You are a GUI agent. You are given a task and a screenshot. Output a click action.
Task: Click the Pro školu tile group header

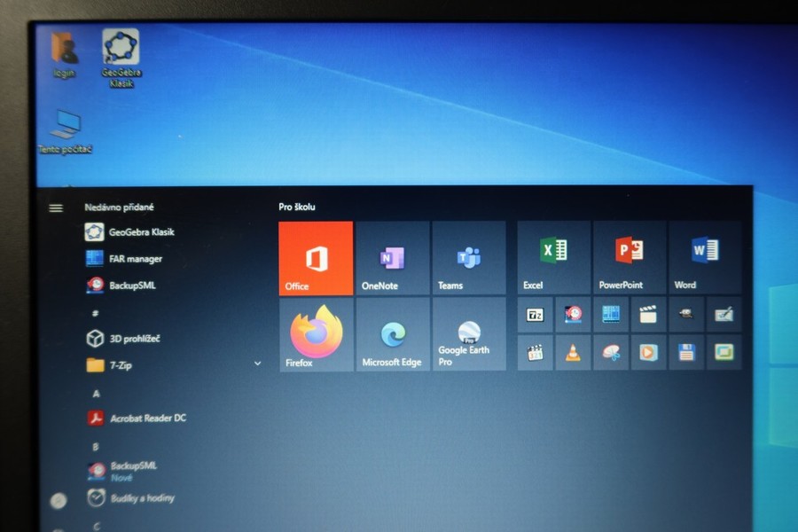[x=297, y=207]
